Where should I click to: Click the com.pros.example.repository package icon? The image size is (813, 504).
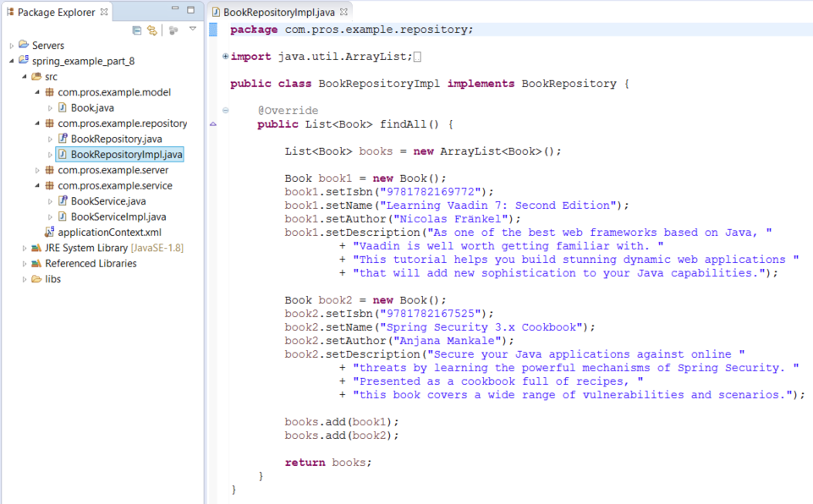pos(49,123)
